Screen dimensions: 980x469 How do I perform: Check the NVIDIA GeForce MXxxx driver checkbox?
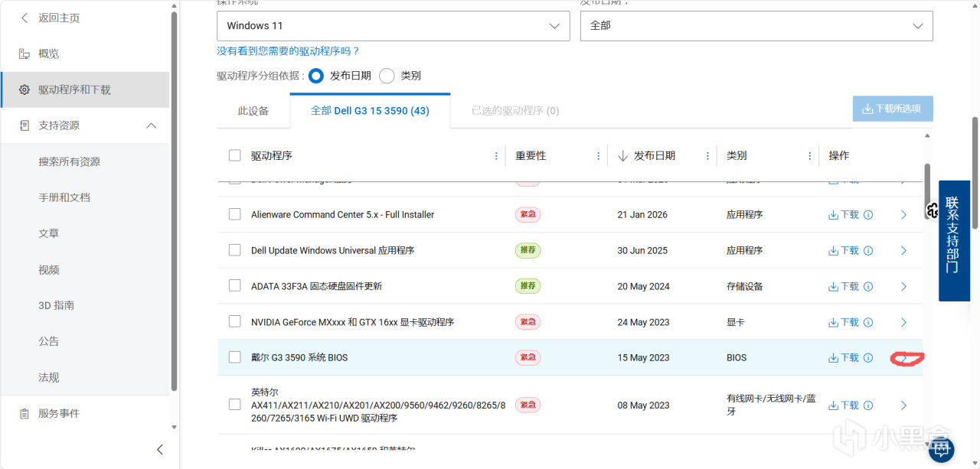point(235,322)
